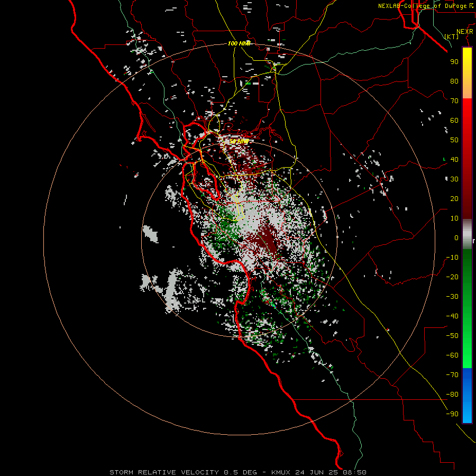Click the 20 value on velocity scale
The height and width of the screenshot is (476, 476).
coord(454,198)
